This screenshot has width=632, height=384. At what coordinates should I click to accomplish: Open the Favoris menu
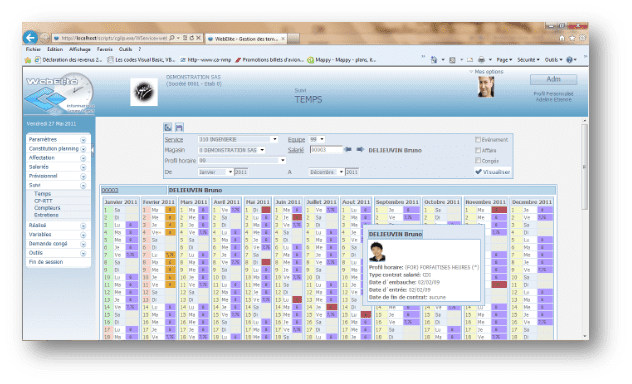104,49
